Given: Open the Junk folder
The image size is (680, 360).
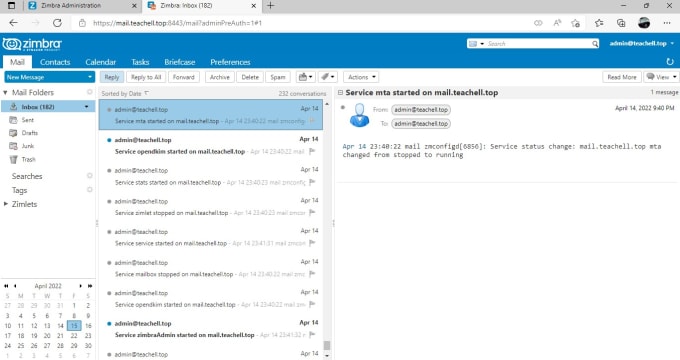Looking at the screenshot, I should click(28, 146).
